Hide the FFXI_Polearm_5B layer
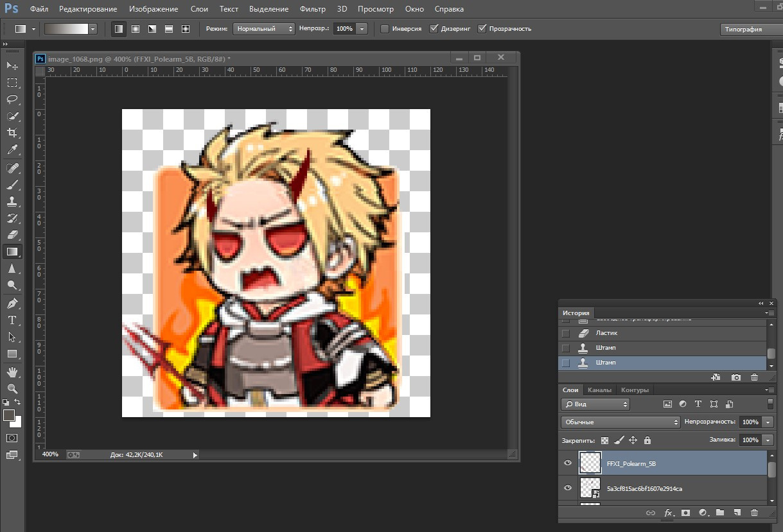This screenshot has height=532, width=783. [568, 463]
